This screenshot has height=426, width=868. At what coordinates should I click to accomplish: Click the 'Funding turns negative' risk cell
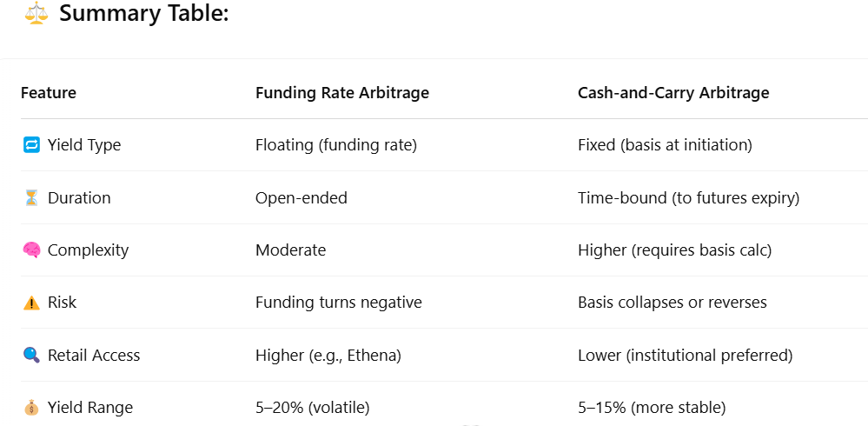click(339, 303)
